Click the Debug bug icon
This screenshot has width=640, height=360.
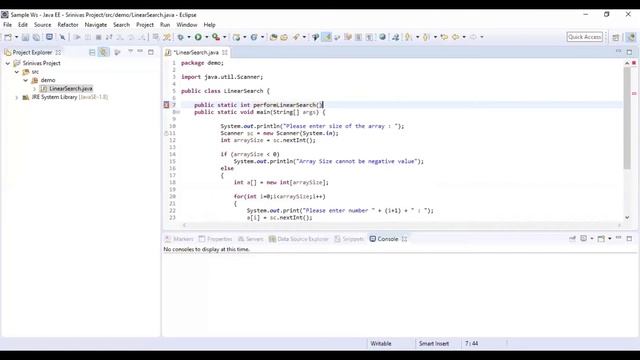[180, 37]
